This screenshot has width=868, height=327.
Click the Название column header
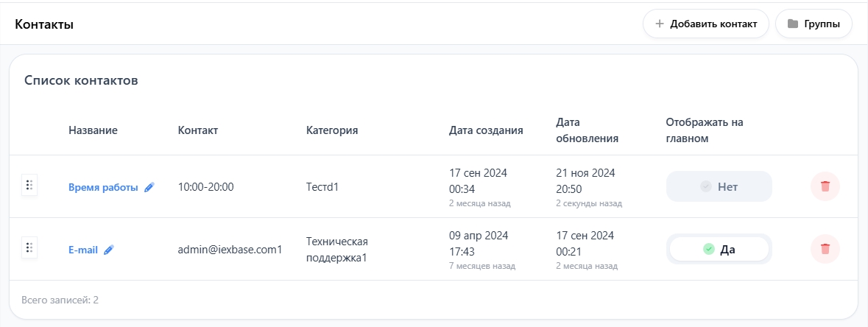click(x=93, y=130)
